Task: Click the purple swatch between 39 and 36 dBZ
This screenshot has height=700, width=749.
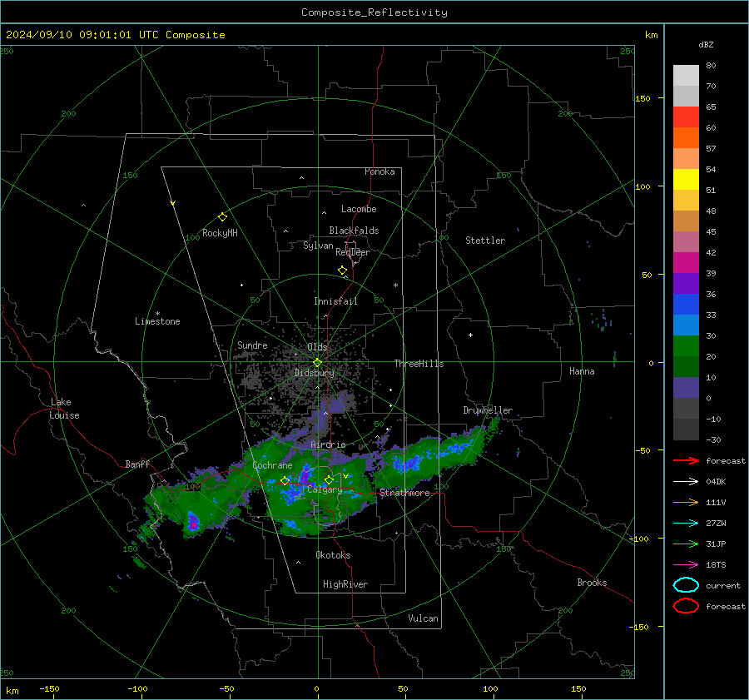Action: (686, 284)
